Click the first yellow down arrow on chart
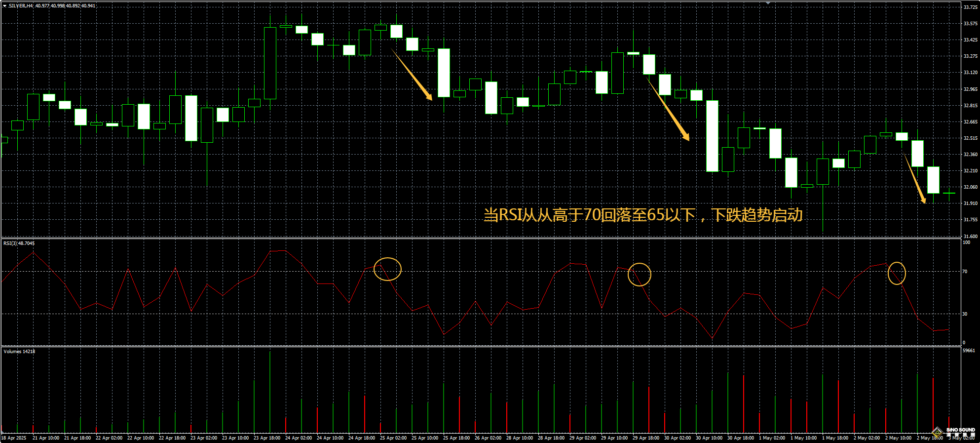The height and width of the screenshot is (443, 980). (x=412, y=75)
